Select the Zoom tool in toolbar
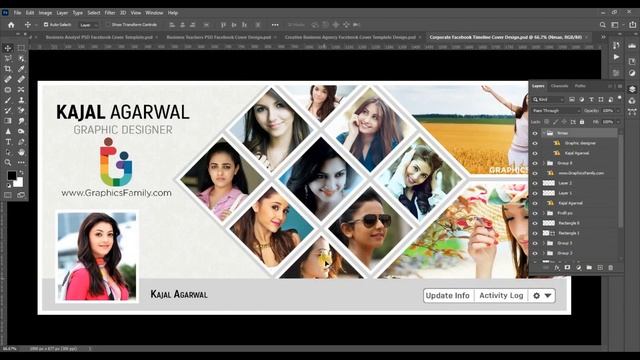Screen dimensions: 640x360 coord(8,162)
